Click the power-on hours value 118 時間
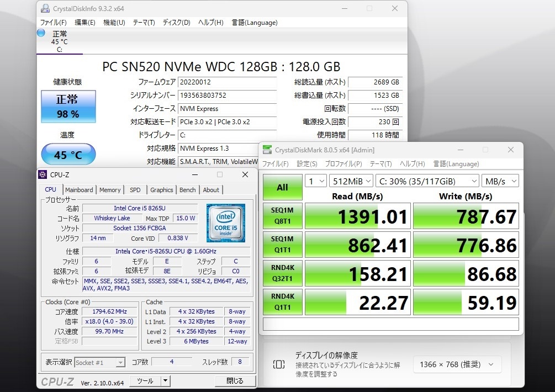The image size is (555, 392). pyautogui.click(x=375, y=135)
